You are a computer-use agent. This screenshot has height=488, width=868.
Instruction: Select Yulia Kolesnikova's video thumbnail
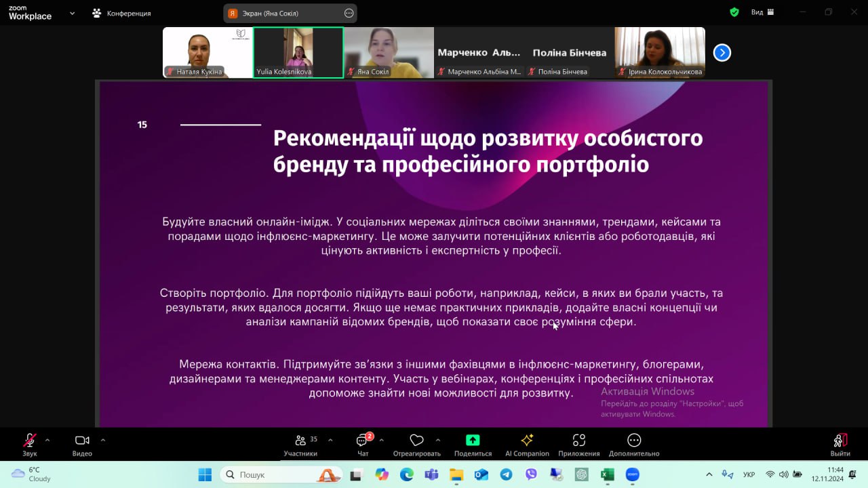pyautogui.click(x=298, y=52)
